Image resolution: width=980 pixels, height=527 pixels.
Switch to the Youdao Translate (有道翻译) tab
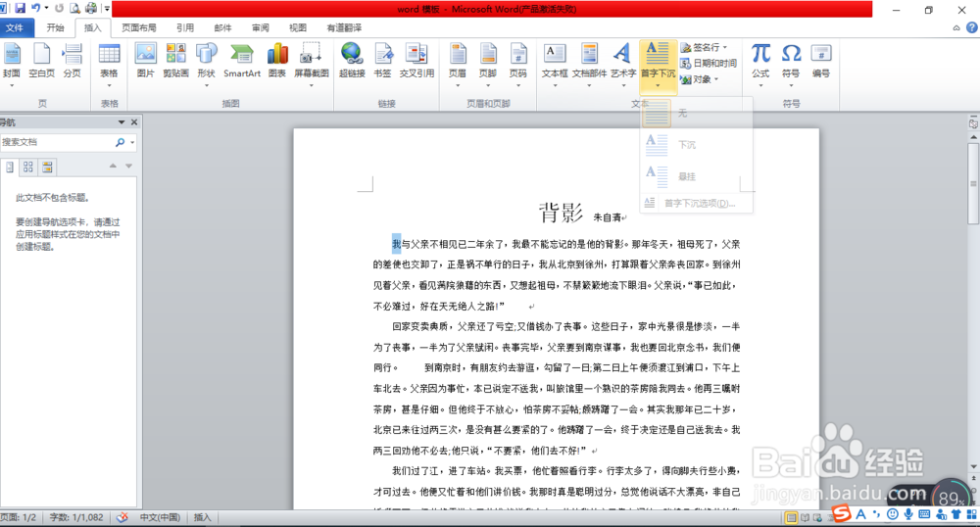344,27
